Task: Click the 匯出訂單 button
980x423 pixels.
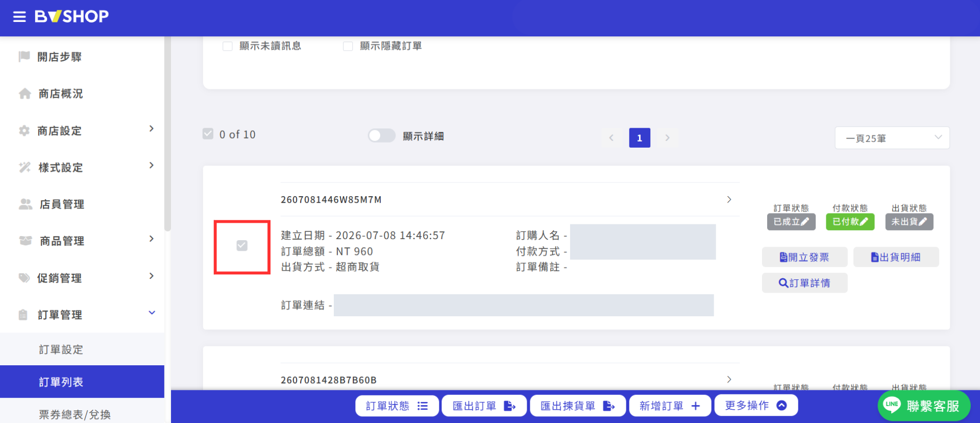Action: point(484,406)
